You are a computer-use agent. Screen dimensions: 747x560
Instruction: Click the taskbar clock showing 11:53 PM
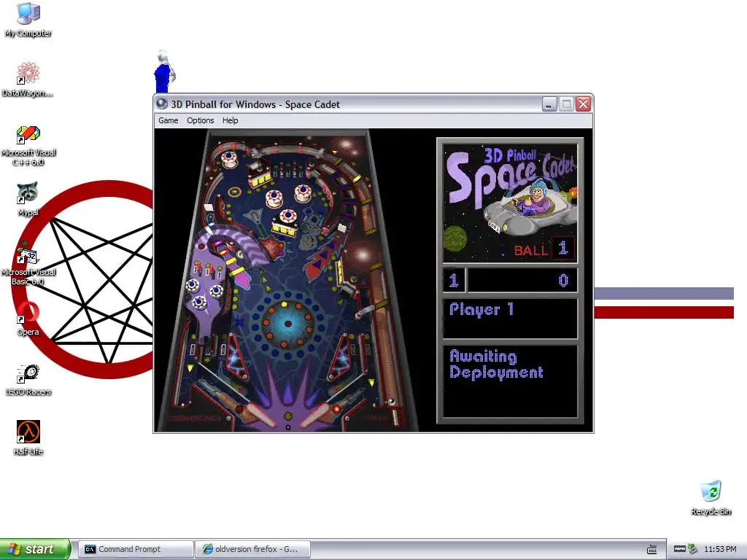[x=720, y=549]
